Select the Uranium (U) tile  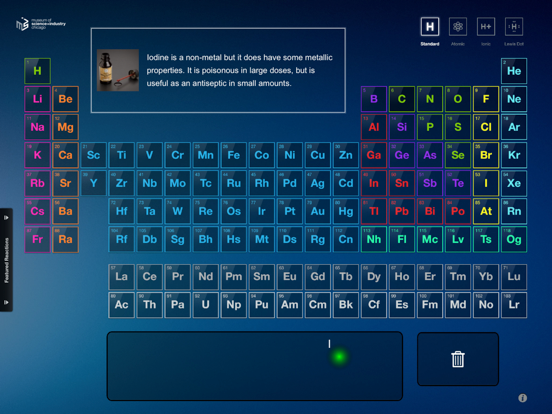[x=206, y=305]
